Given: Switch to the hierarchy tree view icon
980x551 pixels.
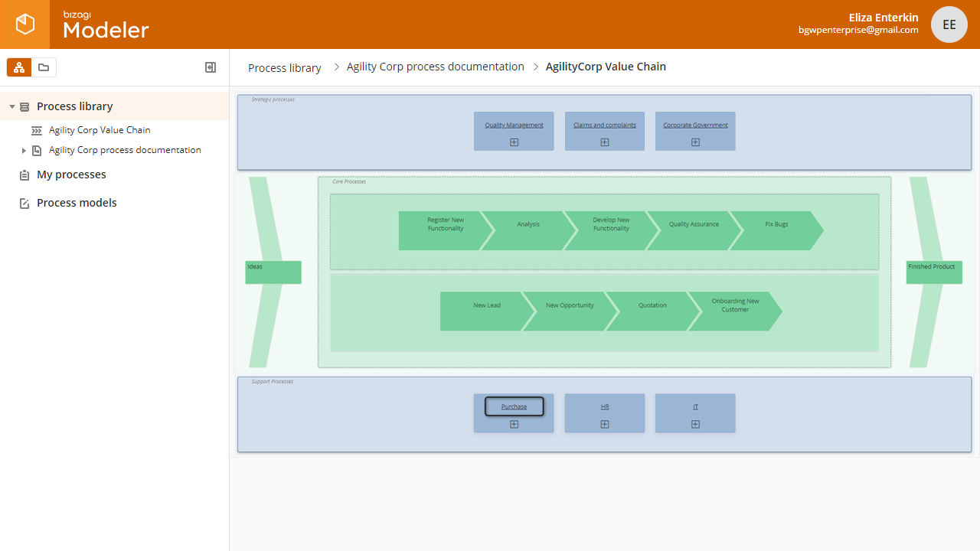Looking at the screenshot, I should click(x=19, y=67).
